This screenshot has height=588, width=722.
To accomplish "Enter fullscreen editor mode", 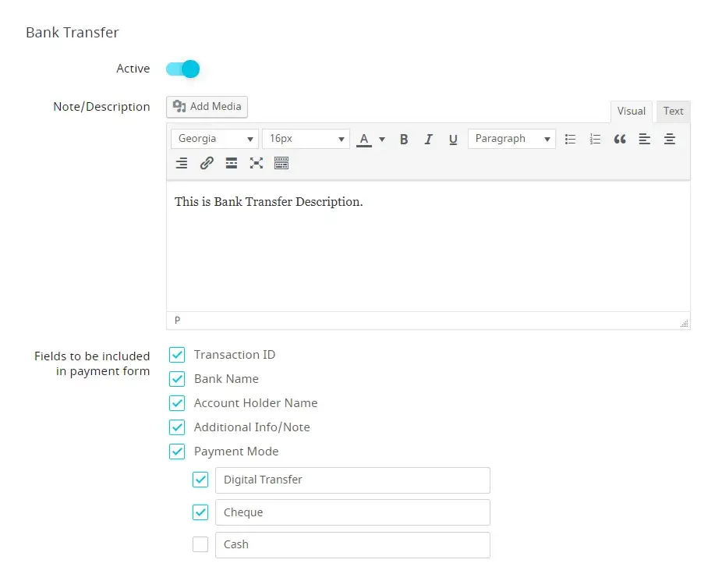I will click(257, 163).
